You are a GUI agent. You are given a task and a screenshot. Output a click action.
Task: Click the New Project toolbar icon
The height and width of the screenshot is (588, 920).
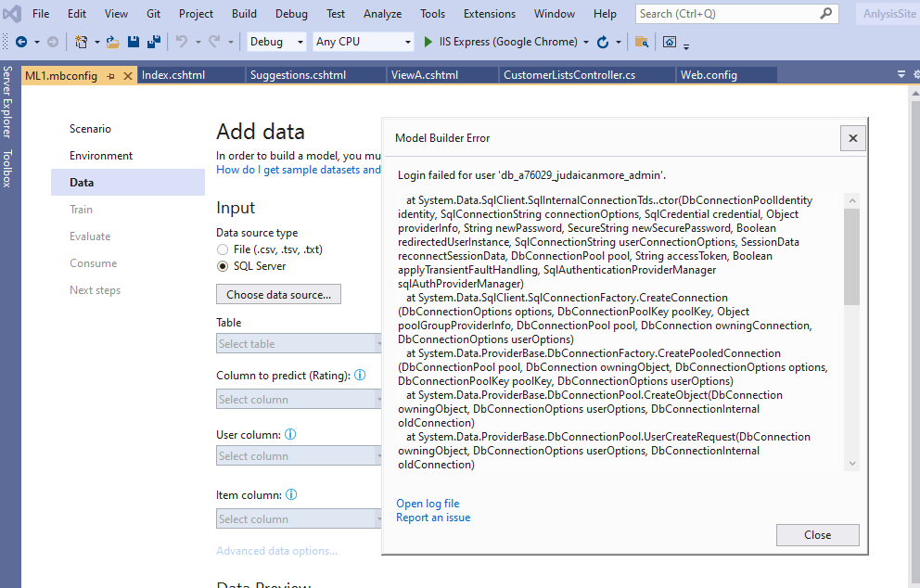[82, 42]
